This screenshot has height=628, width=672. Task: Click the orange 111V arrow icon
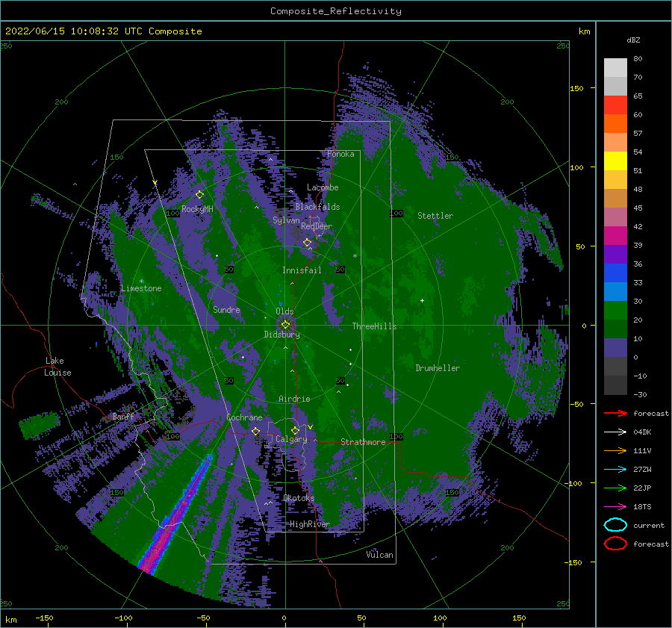tap(615, 450)
